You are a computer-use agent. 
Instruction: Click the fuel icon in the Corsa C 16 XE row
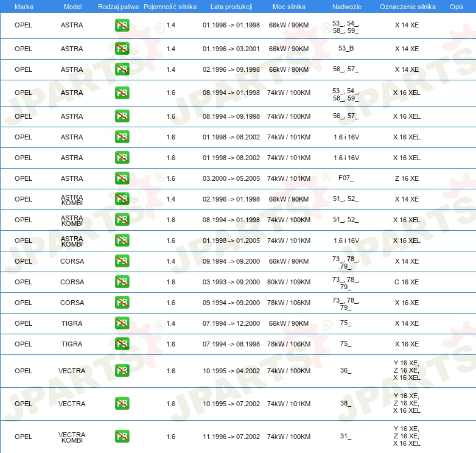point(122,282)
